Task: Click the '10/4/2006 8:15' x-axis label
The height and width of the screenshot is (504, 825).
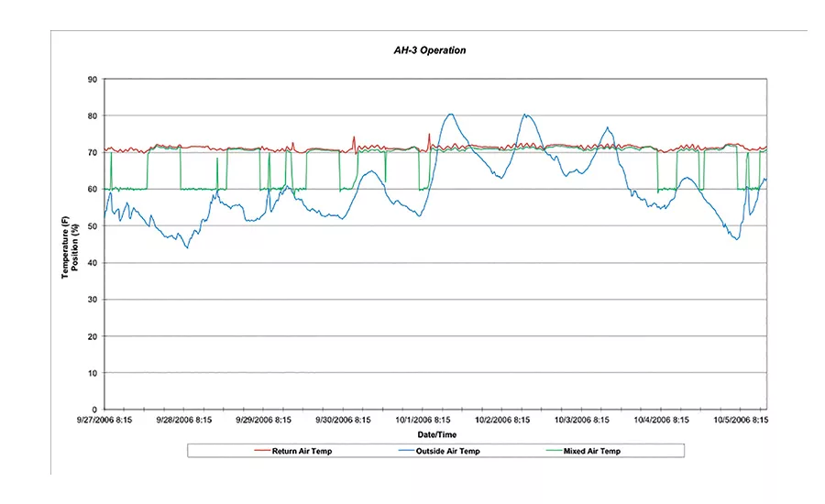Action: click(661, 420)
